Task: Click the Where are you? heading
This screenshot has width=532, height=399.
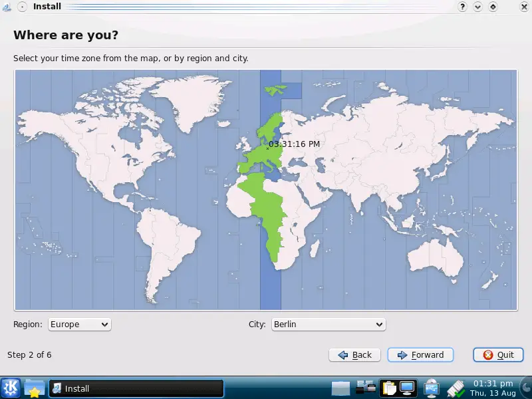Action: tap(66, 35)
